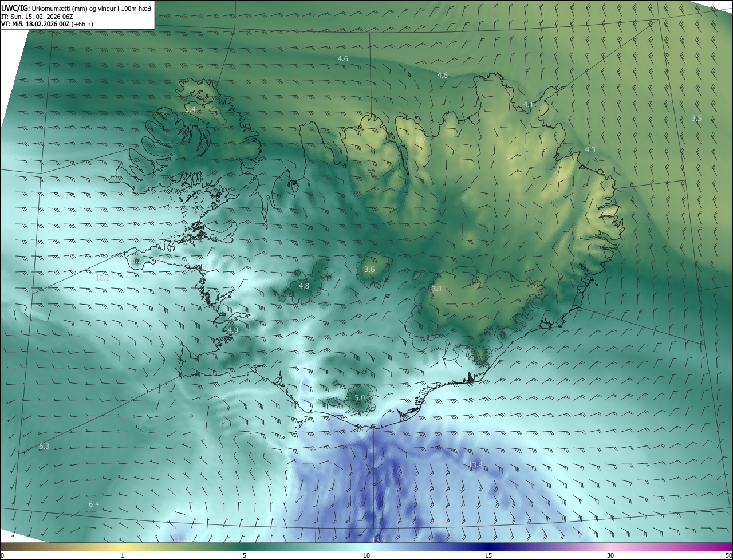Click the 4.9 value label on the map
The image size is (733, 560).
(x=232, y=330)
